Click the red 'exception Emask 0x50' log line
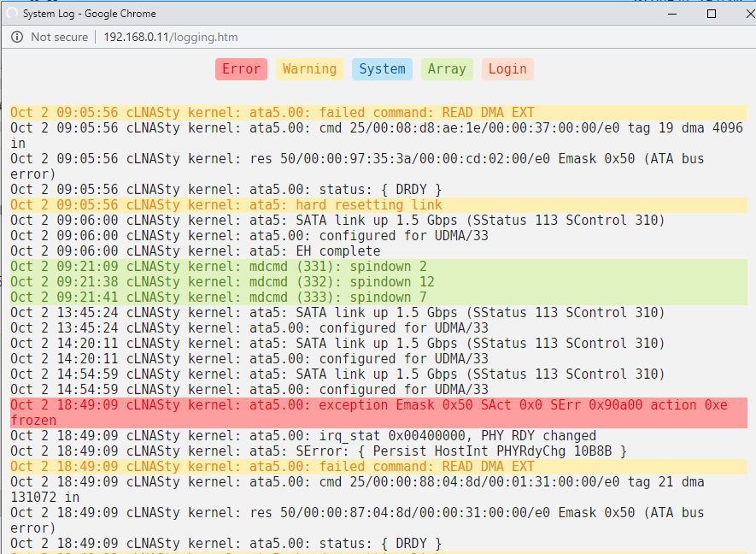The width and height of the screenshot is (756, 554). 379,413
